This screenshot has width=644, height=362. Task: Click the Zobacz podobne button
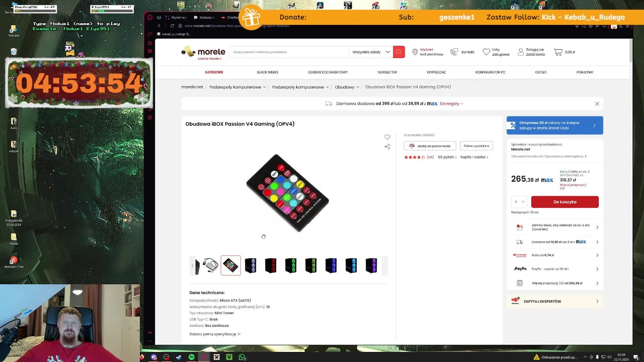pos(476,146)
